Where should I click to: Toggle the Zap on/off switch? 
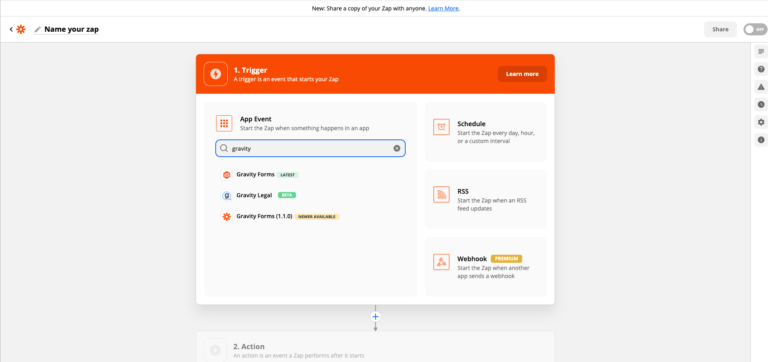755,29
